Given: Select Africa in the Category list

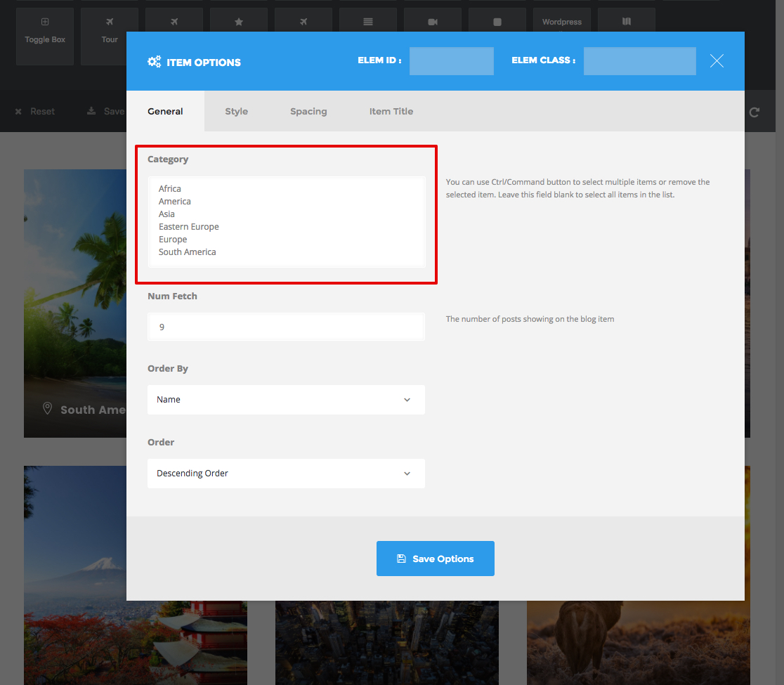Looking at the screenshot, I should click(170, 188).
